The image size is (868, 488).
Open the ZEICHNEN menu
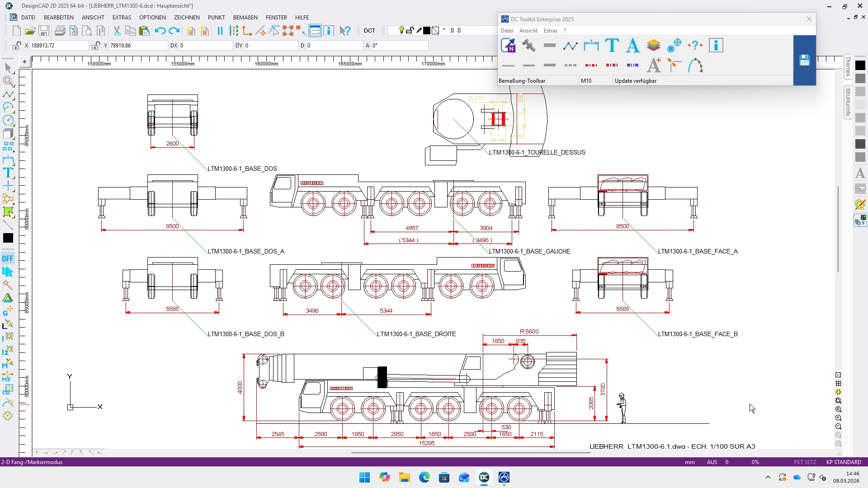tap(186, 17)
